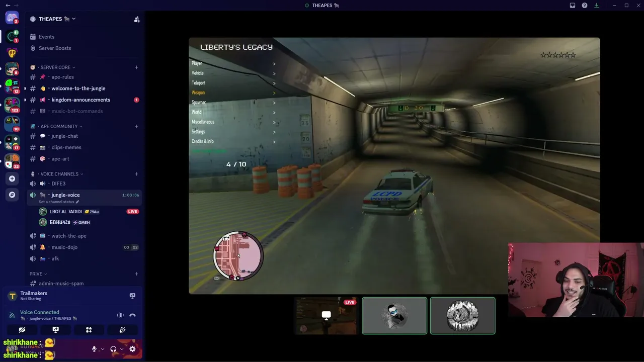644x362 pixels.
Task: Add a channel to PRIVE category
Action: coord(136,274)
